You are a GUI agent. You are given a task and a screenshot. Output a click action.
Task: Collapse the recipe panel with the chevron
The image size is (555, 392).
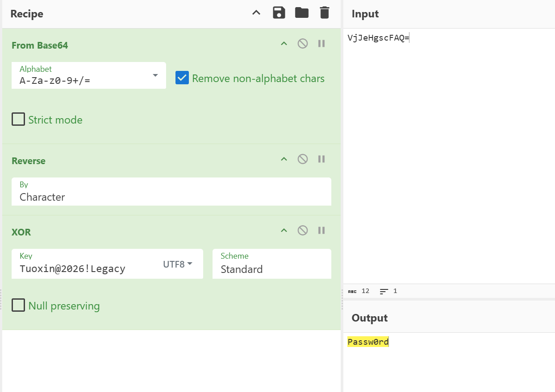pos(256,13)
